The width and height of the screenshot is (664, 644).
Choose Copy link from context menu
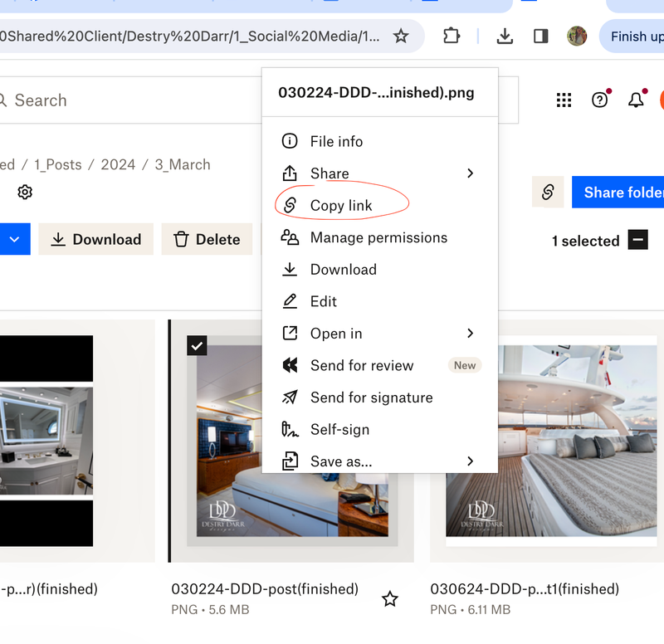(x=341, y=206)
